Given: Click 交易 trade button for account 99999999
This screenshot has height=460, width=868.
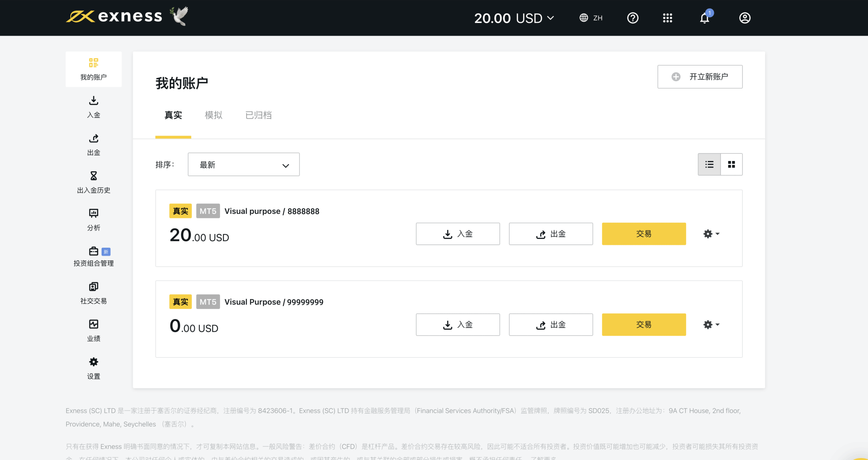Looking at the screenshot, I should (x=644, y=325).
